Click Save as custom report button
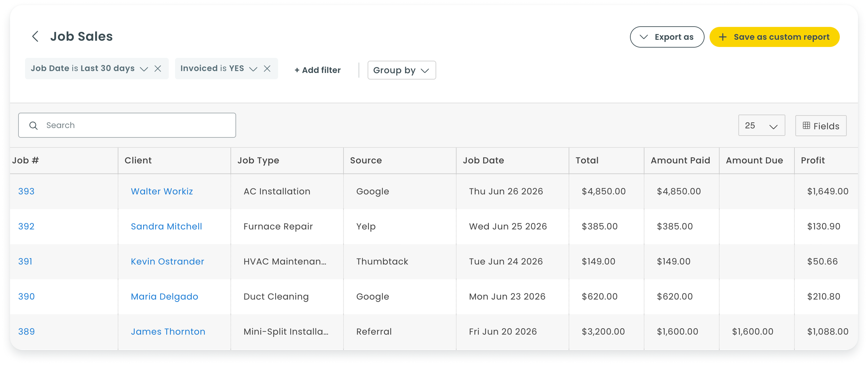This screenshot has width=868, height=365. 774,37
